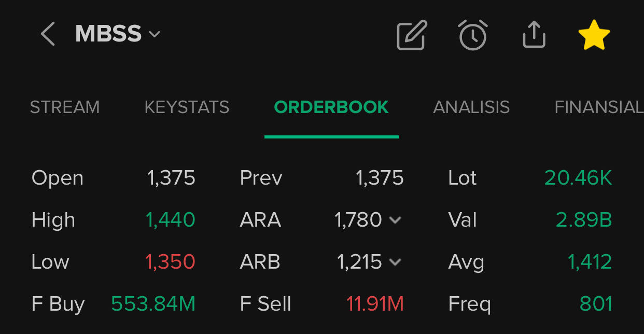644x334 pixels.
Task: Open the KEYSTATS tab
Action: click(187, 107)
